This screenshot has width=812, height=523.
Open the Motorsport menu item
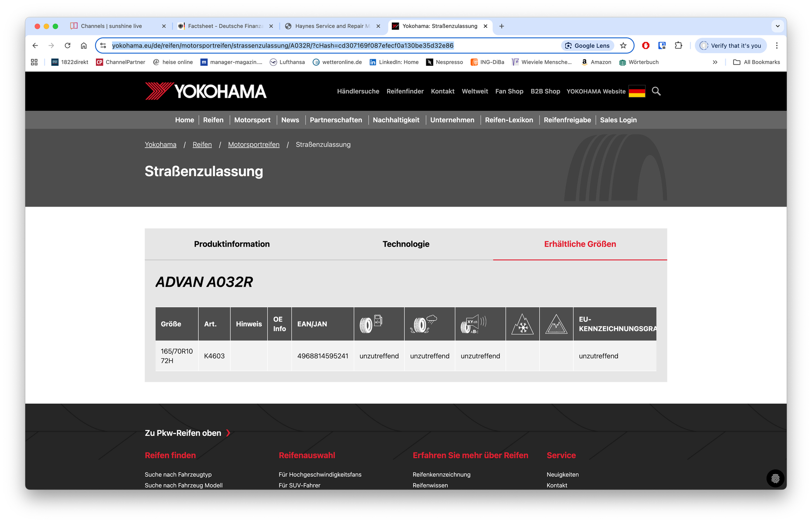pos(252,120)
